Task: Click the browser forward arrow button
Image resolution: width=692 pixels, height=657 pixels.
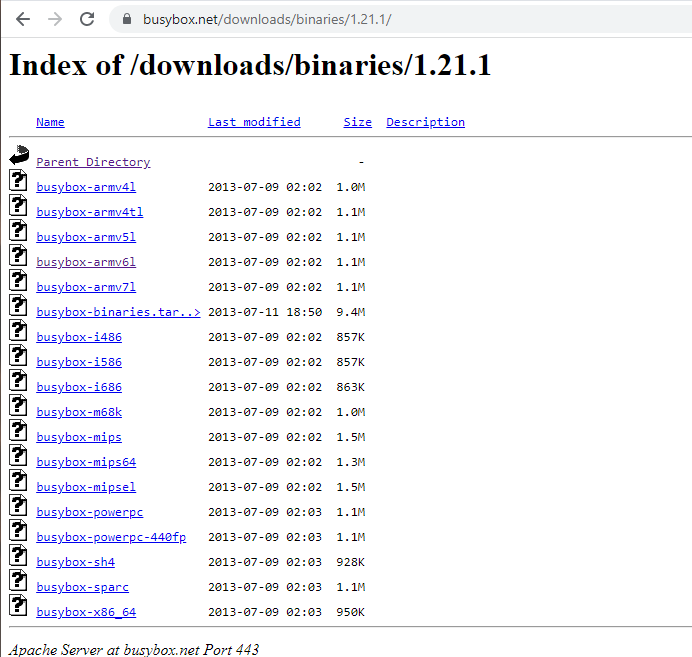Action: [55, 19]
